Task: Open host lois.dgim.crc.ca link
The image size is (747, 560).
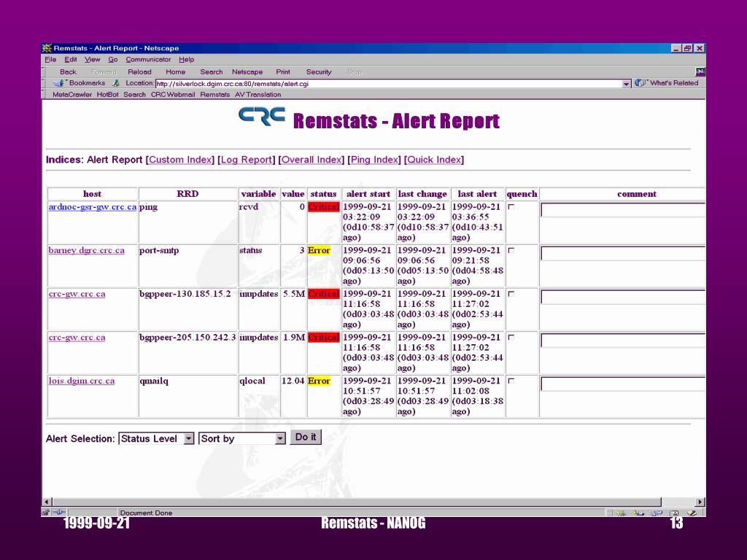Action: tap(82, 381)
